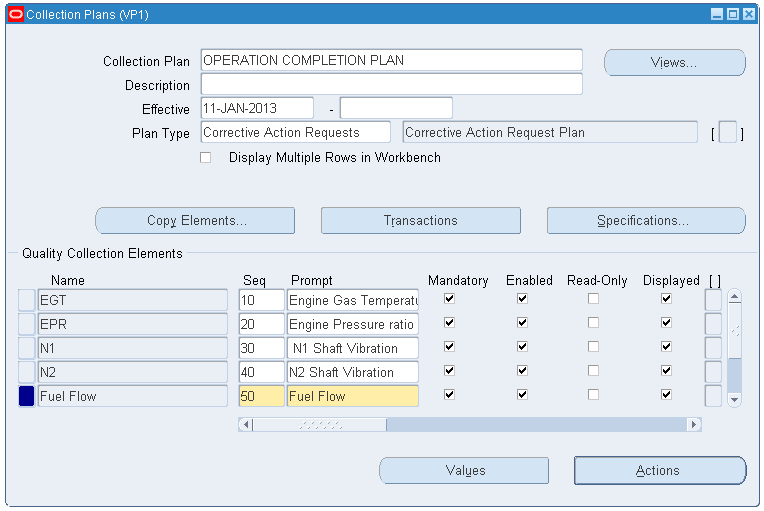The width and height of the screenshot is (764, 511).
Task: Click the flexfield box for Fuel Flow row
Action: [713, 396]
